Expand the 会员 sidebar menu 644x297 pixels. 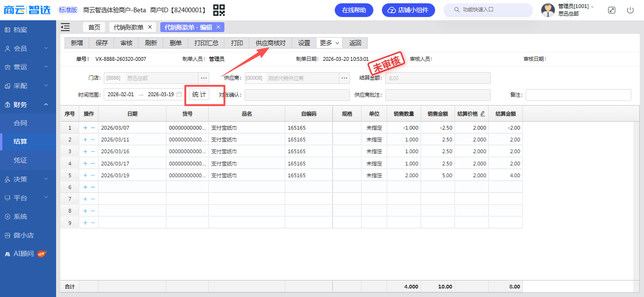[28, 49]
